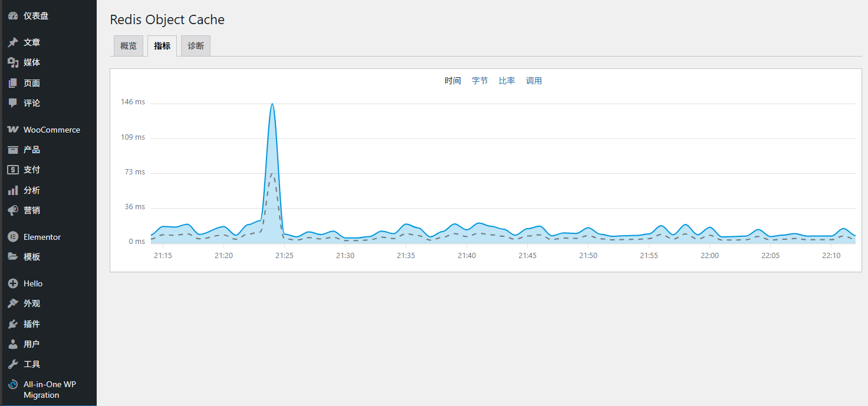The height and width of the screenshot is (406, 868).
Task: Click the 21:15 time axis label
Action: [x=163, y=255]
